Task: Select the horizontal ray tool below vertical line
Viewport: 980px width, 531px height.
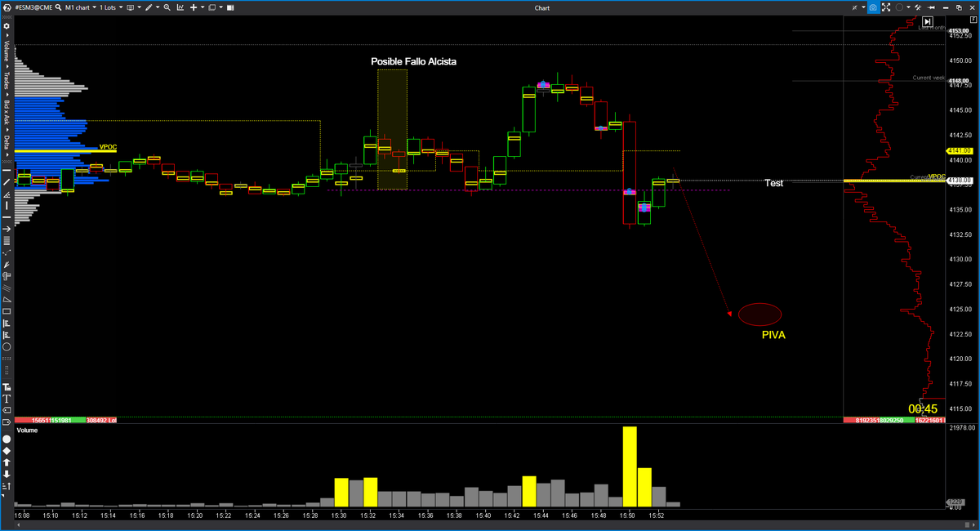Action: (x=7, y=216)
